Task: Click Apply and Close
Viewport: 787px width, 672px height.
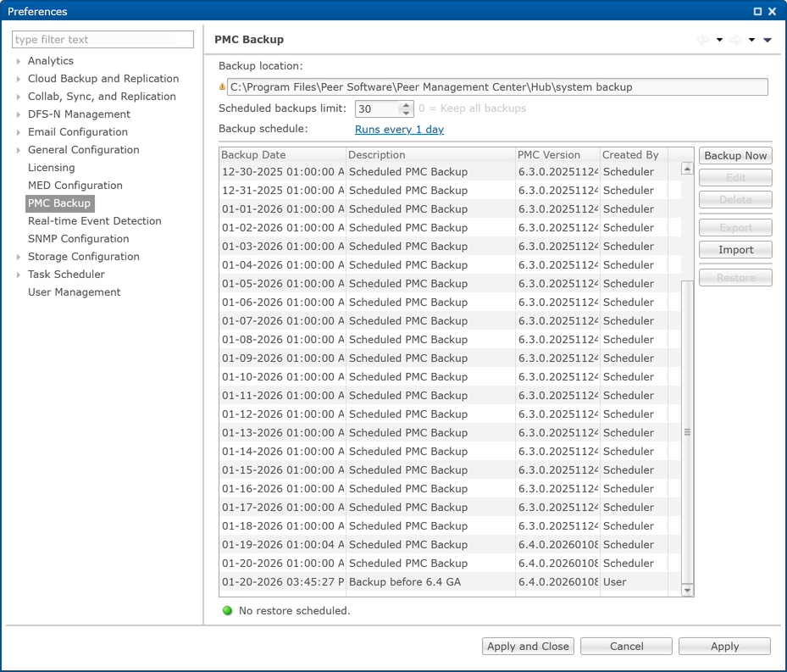Action: click(x=528, y=647)
